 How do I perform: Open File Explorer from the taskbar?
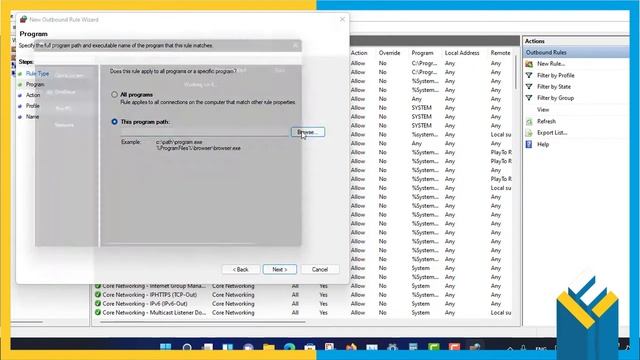coord(269,347)
